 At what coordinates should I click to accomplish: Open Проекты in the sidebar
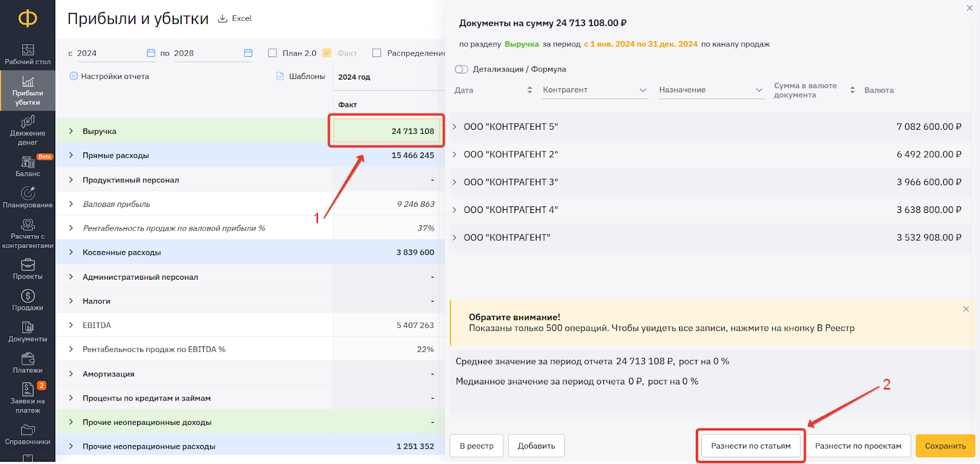click(x=28, y=265)
